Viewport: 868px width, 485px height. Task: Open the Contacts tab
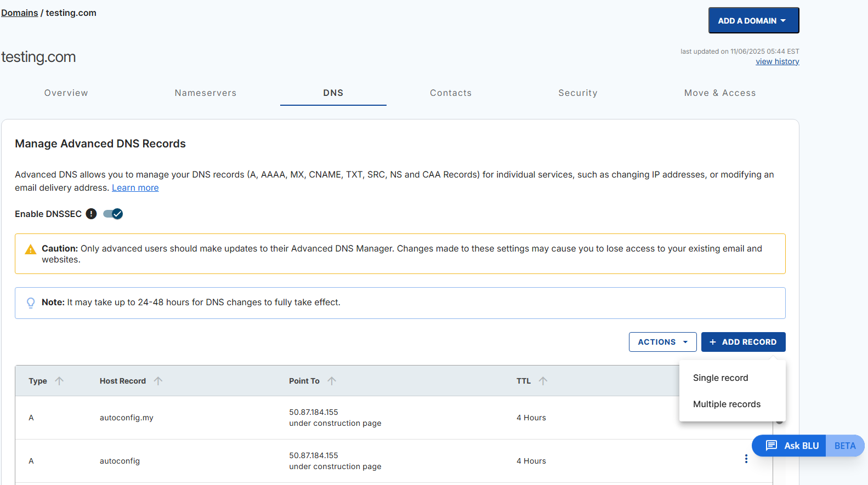pyautogui.click(x=451, y=93)
